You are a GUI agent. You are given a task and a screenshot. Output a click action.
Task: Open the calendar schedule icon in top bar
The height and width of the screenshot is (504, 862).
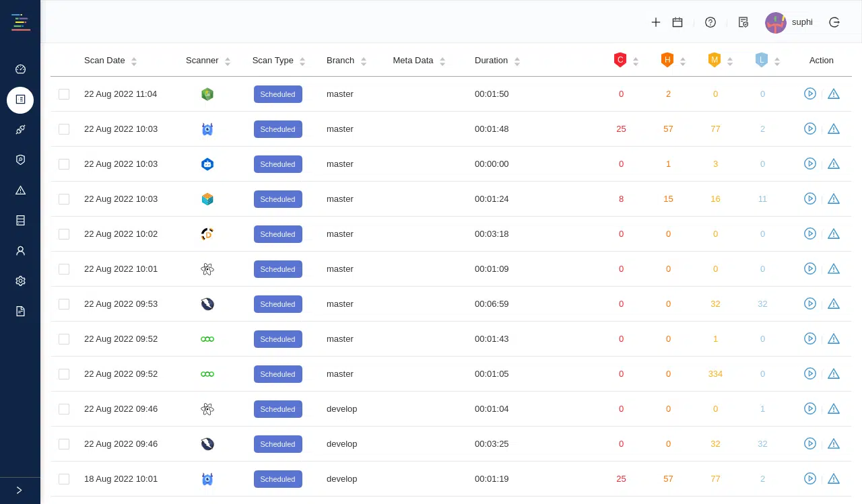coord(677,22)
